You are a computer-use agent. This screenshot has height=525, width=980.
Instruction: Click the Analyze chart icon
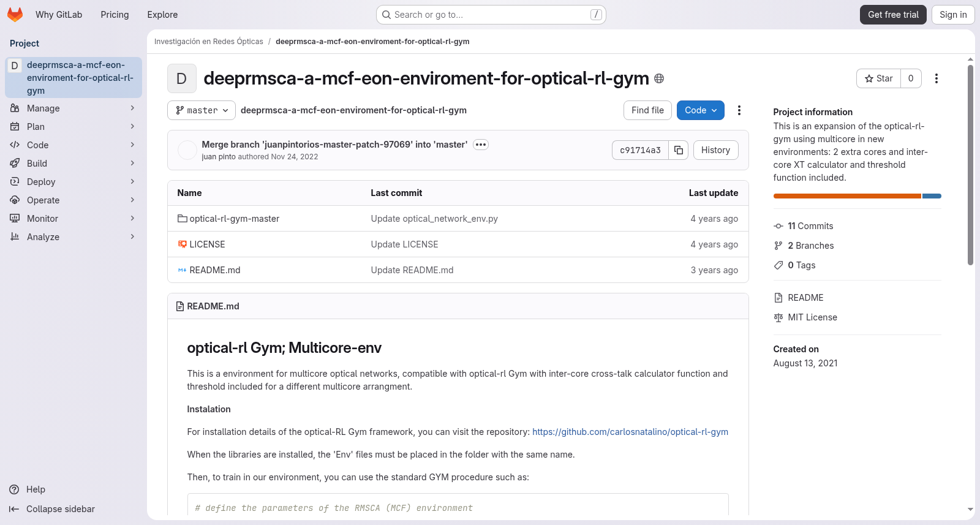[15, 237]
